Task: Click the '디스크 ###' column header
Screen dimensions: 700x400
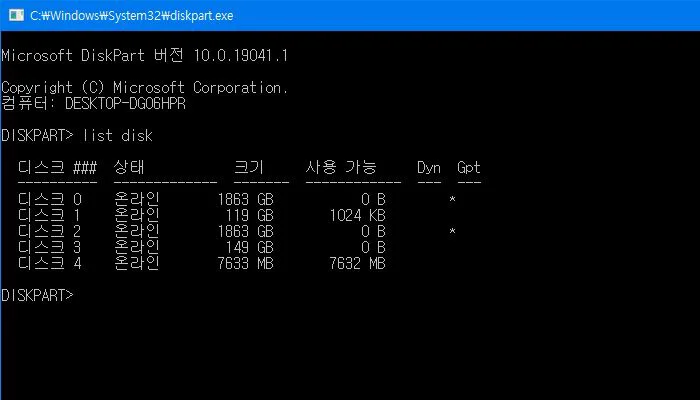Action: click(x=58, y=167)
